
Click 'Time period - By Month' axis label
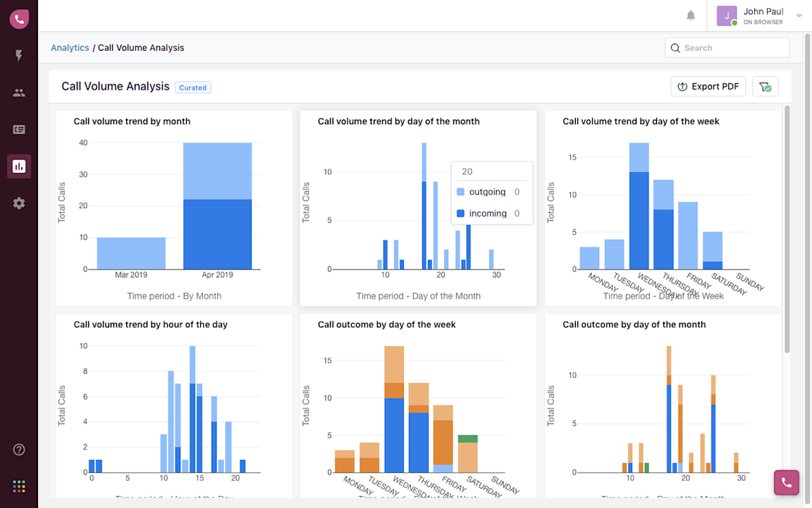(175, 296)
